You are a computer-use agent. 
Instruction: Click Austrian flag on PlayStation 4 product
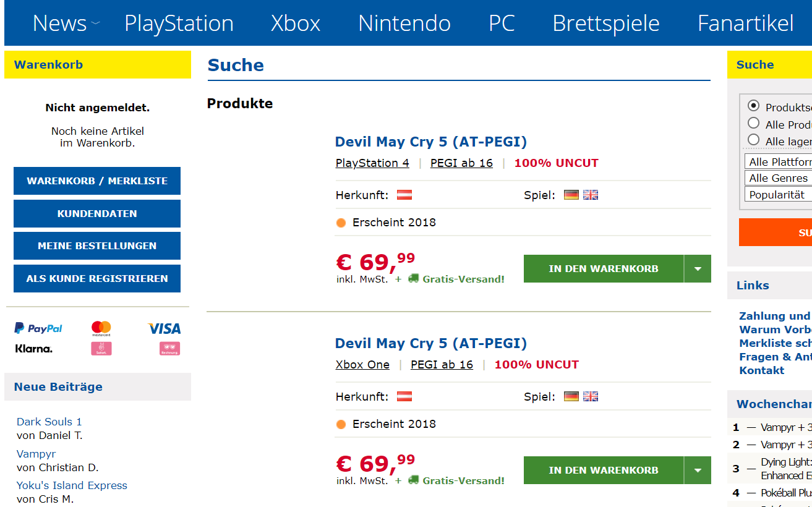click(404, 195)
